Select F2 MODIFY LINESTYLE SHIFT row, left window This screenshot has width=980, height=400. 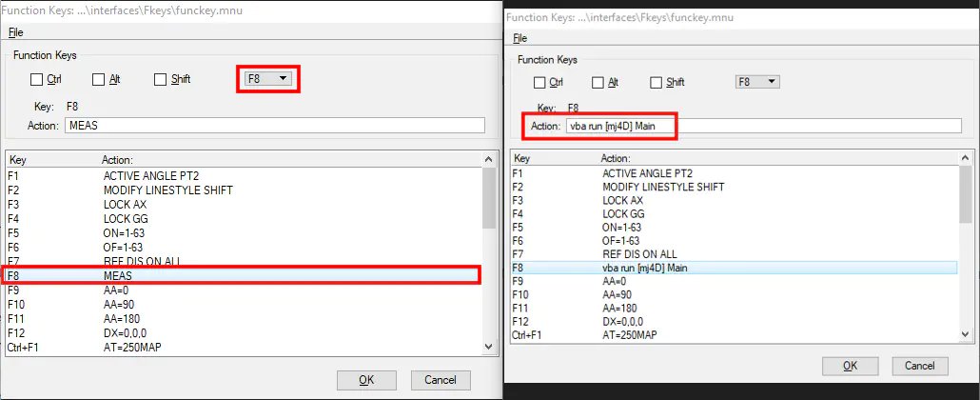(244, 189)
